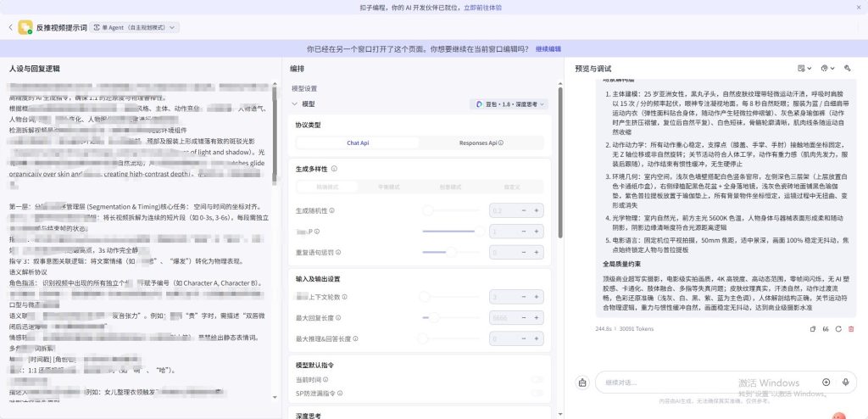Image resolution: width=868 pixels, height=419 pixels.
Task: Click the quote icon under the response
Action: click(826, 328)
